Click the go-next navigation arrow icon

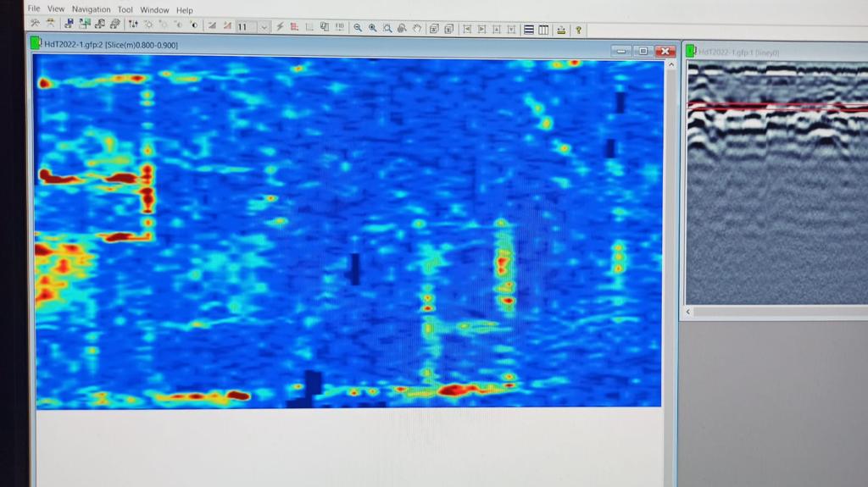tap(481, 29)
